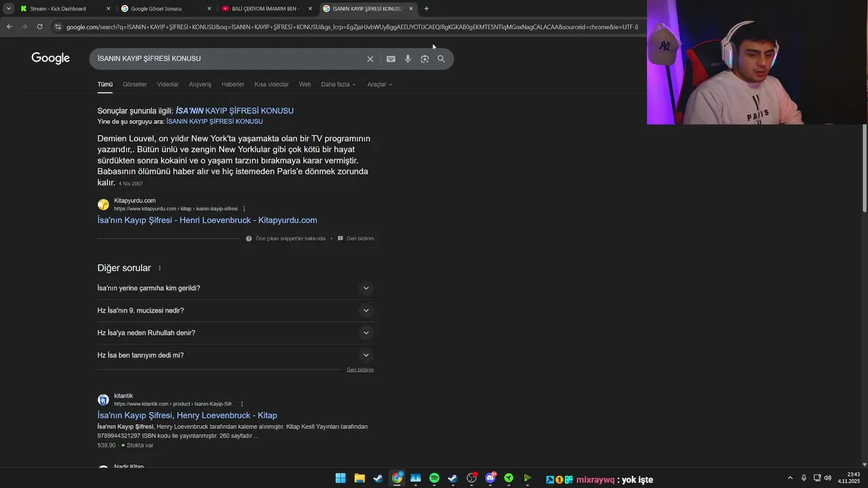Open Öne çıkan snippet'ler hakkında link

tap(290, 239)
